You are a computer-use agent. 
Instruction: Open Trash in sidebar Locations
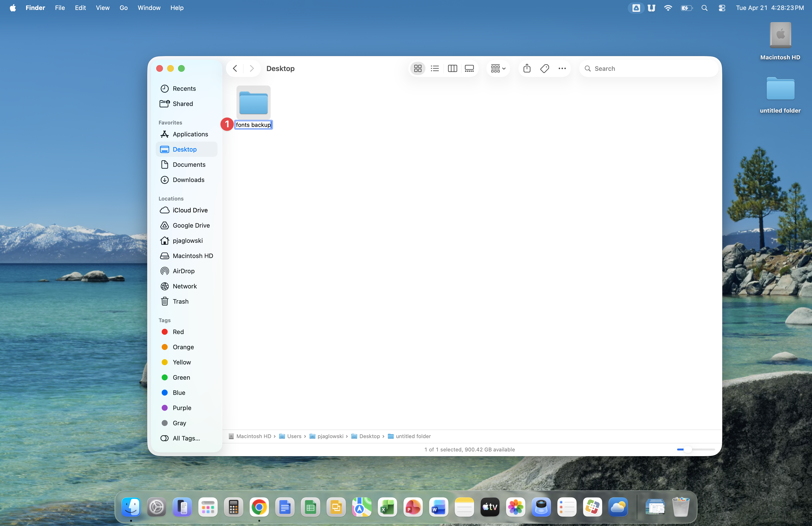click(x=180, y=301)
